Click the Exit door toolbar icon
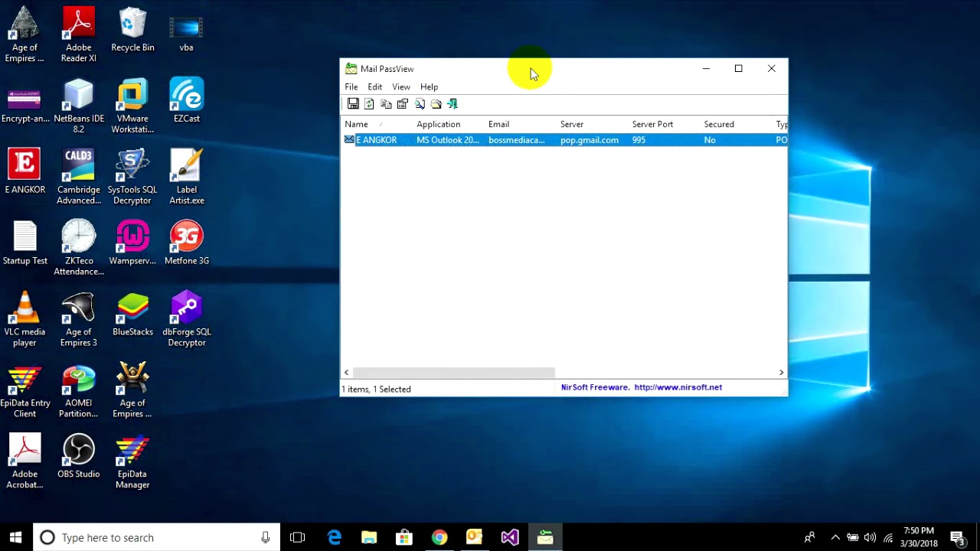The image size is (980, 551). [452, 103]
